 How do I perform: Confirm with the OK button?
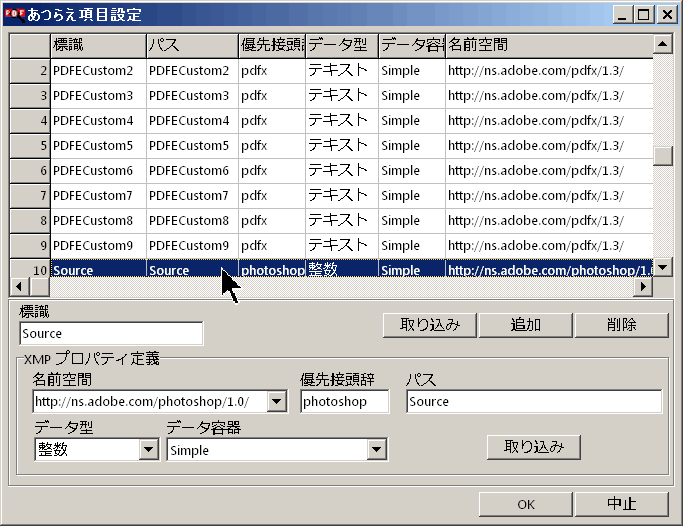point(525,504)
